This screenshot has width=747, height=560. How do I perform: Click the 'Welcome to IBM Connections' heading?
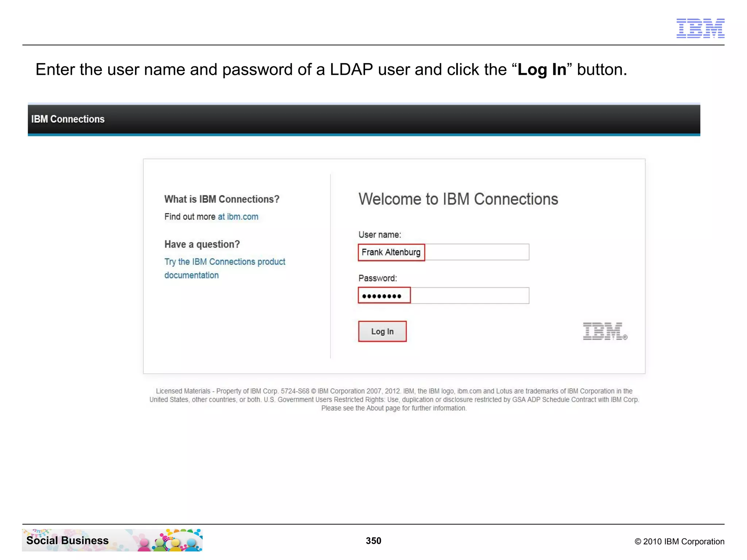point(458,199)
